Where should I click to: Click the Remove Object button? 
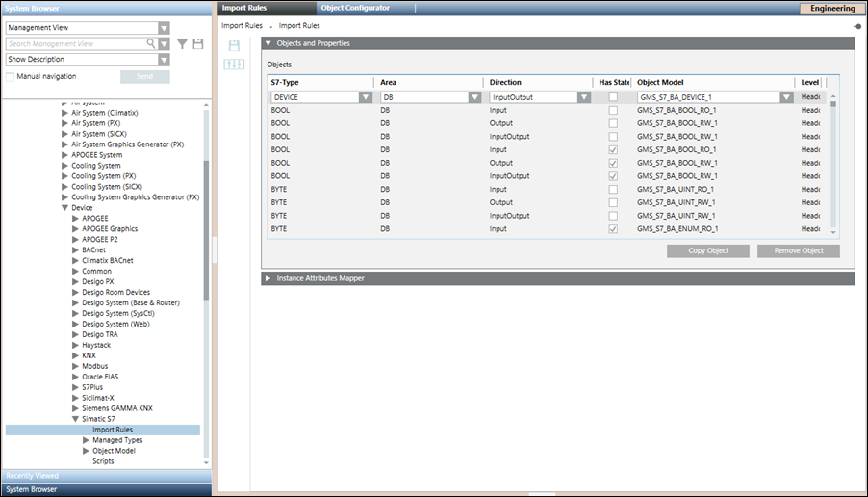(x=798, y=250)
